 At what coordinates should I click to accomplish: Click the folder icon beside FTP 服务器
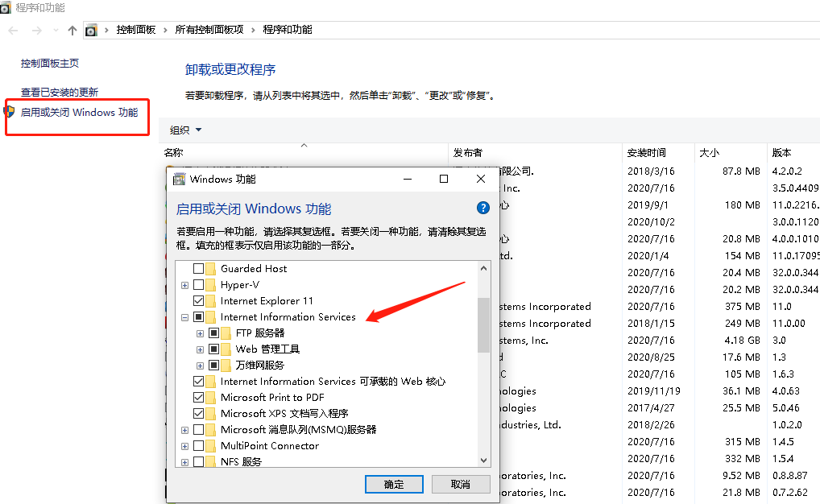click(226, 333)
